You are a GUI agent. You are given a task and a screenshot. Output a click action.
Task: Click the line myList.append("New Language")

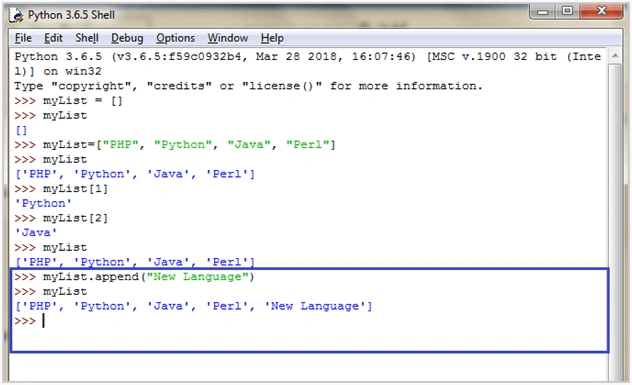134,277
